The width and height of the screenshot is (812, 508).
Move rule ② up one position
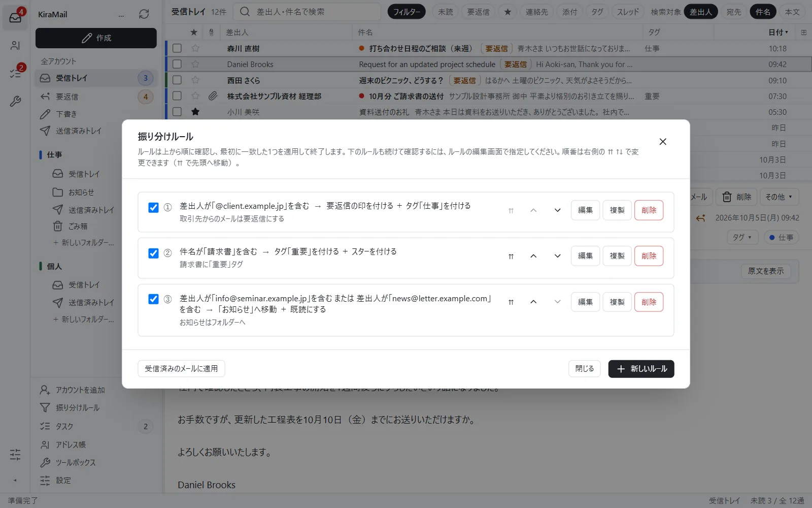click(533, 256)
